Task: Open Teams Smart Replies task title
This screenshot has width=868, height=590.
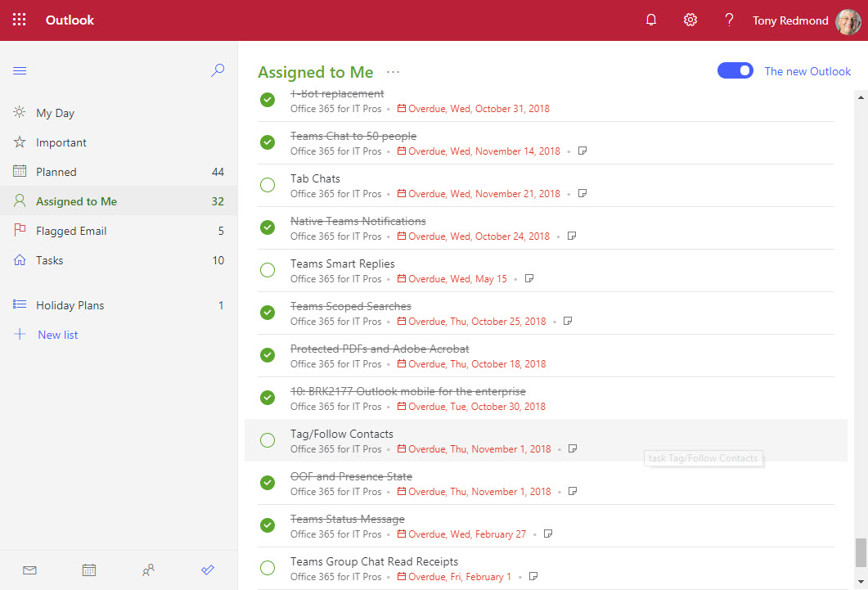Action: click(343, 264)
